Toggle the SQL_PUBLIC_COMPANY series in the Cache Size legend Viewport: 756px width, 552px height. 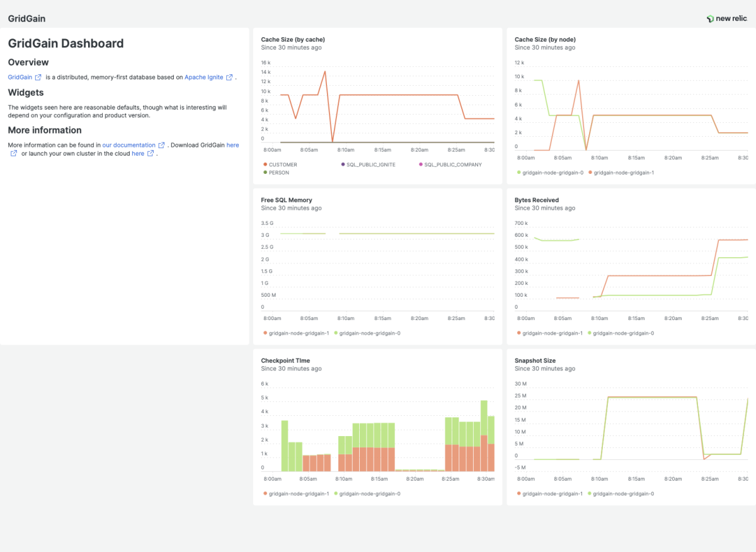(452, 164)
